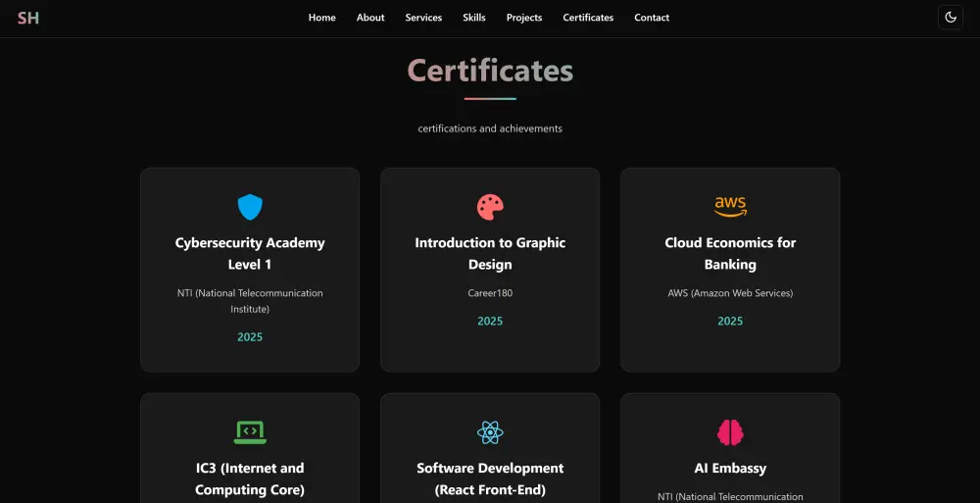Click 2025 year in Cloud Economics card
The image size is (980, 503).
point(730,321)
